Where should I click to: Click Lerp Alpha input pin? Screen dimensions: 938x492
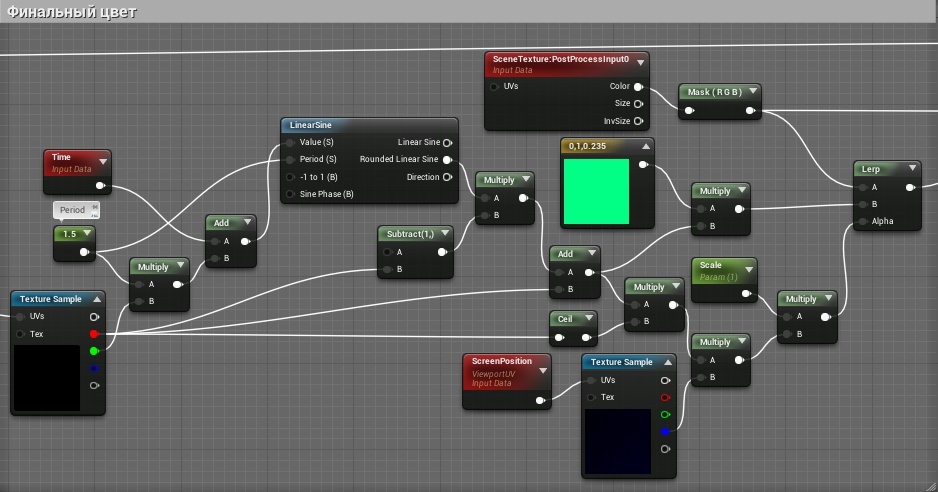point(863,221)
